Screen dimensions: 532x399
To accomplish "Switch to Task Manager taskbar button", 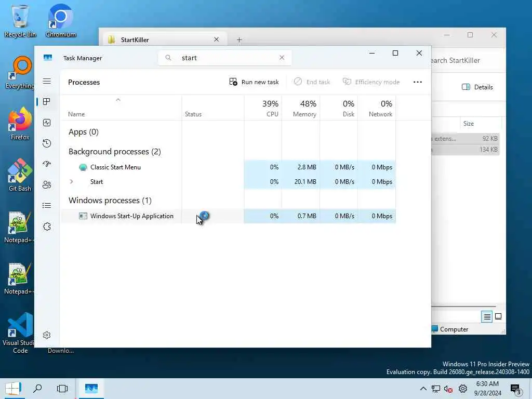I will [x=91, y=389].
